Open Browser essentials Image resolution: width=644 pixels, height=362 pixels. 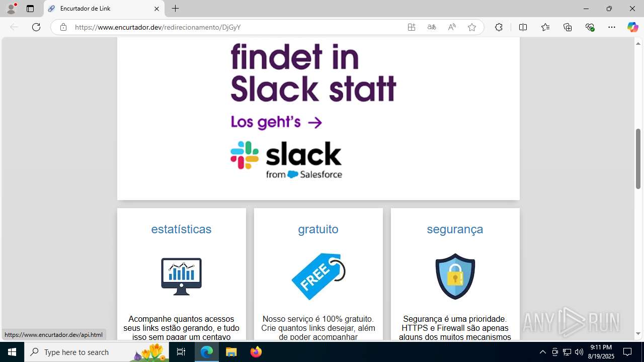coord(590,27)
